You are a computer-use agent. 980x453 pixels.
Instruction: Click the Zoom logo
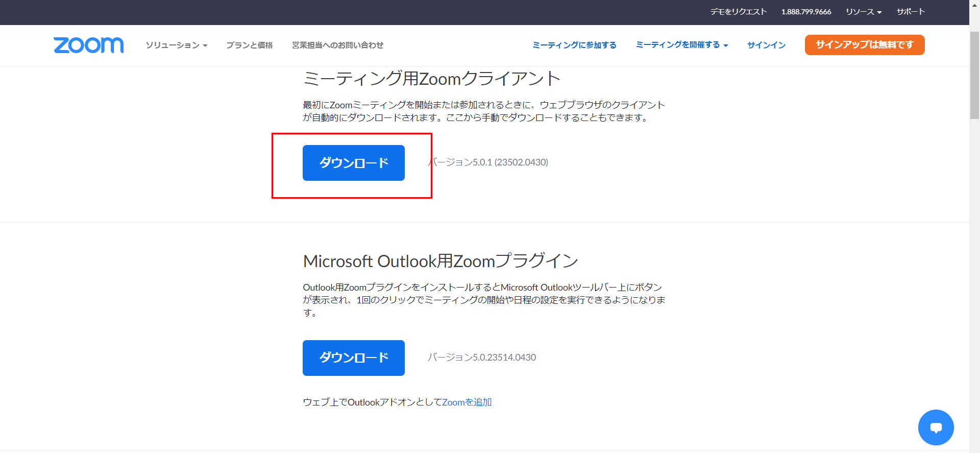click(x=88, y=45)
